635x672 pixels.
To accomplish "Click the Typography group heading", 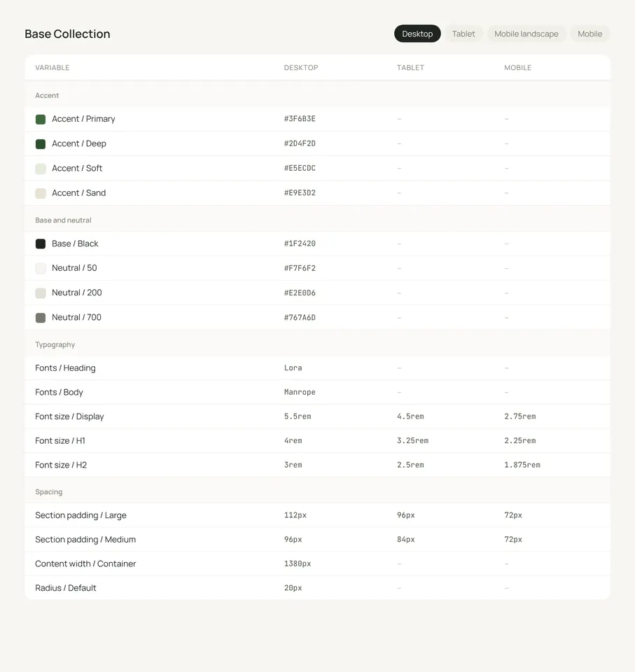I will (x=55, y=344).
